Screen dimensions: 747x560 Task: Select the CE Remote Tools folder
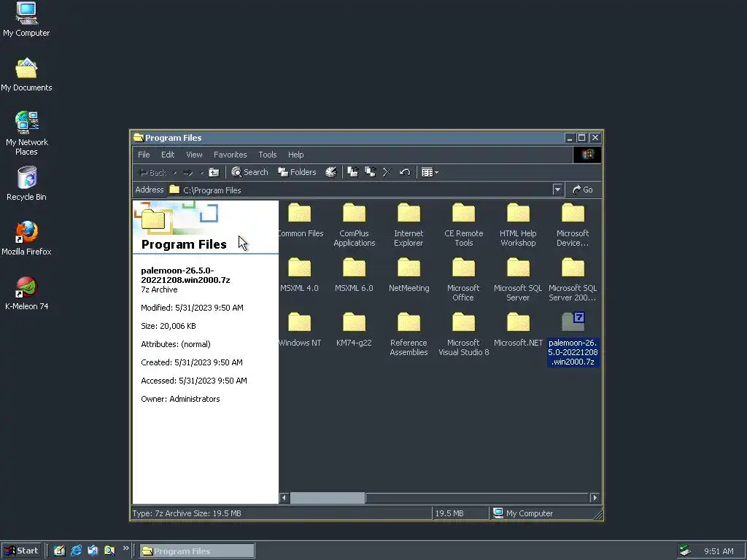[463, 225]
